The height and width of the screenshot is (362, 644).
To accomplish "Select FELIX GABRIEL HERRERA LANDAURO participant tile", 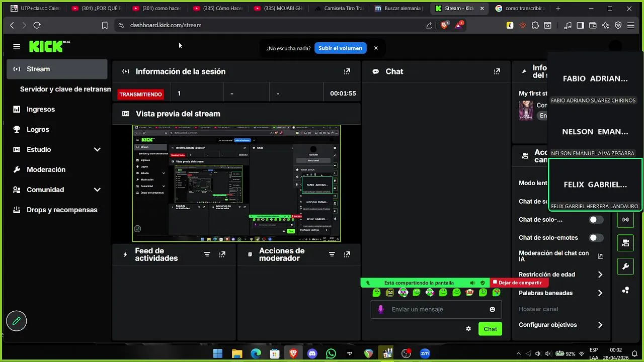I will pos(595,185).
